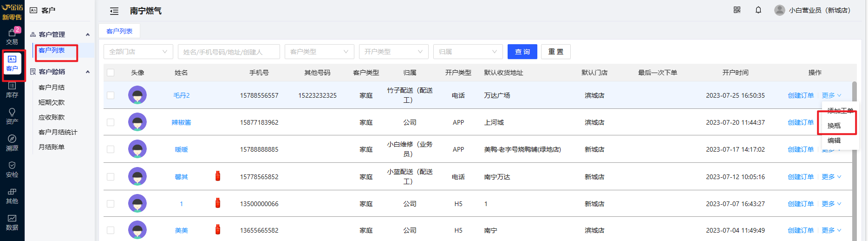The image size is (868, 241).
Task: Open customer name link 辣椒酱
Action: coord(181,122)
